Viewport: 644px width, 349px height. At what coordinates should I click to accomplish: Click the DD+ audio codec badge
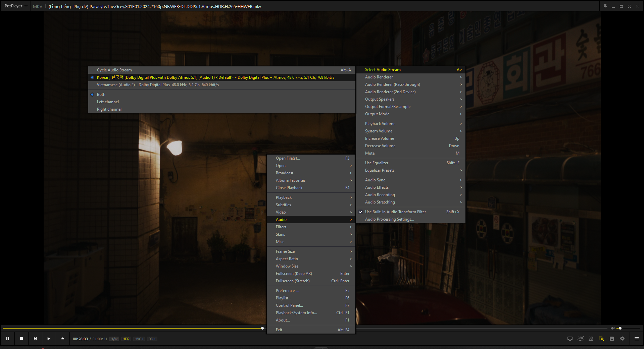click(x=152, y=339)
